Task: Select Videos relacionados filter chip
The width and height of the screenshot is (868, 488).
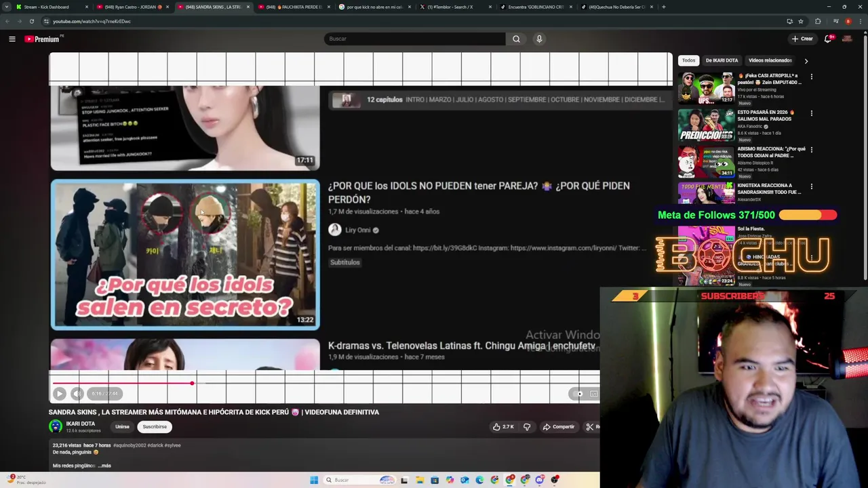Action: pos(770,60)
